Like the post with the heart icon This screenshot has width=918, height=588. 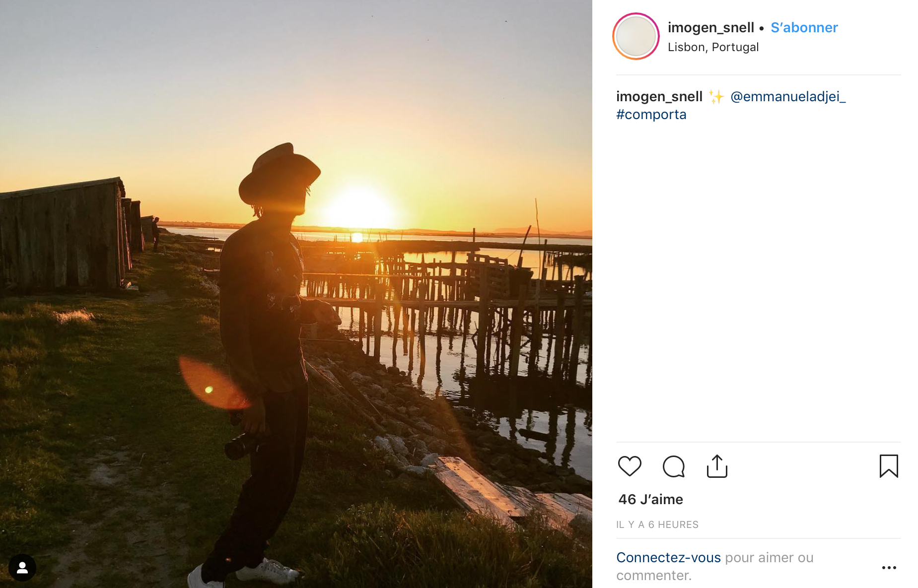pyautogui.click(x=630, y=466)
